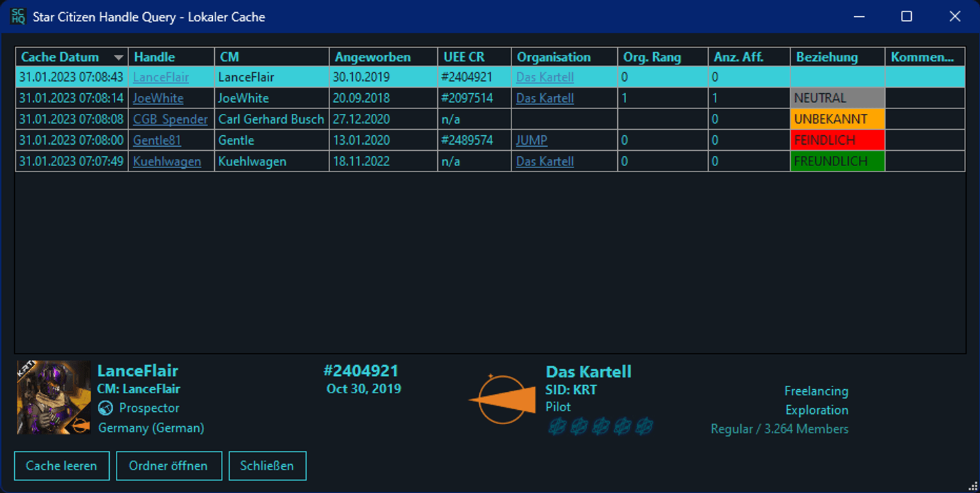Click the last organization rank star icon
980x493 pixels.
(644, 426)
